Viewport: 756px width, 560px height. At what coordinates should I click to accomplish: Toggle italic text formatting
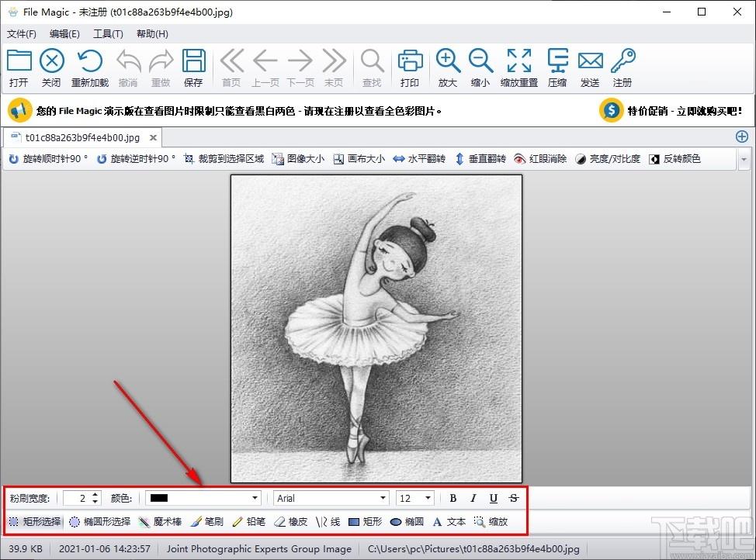coord(473,498)
